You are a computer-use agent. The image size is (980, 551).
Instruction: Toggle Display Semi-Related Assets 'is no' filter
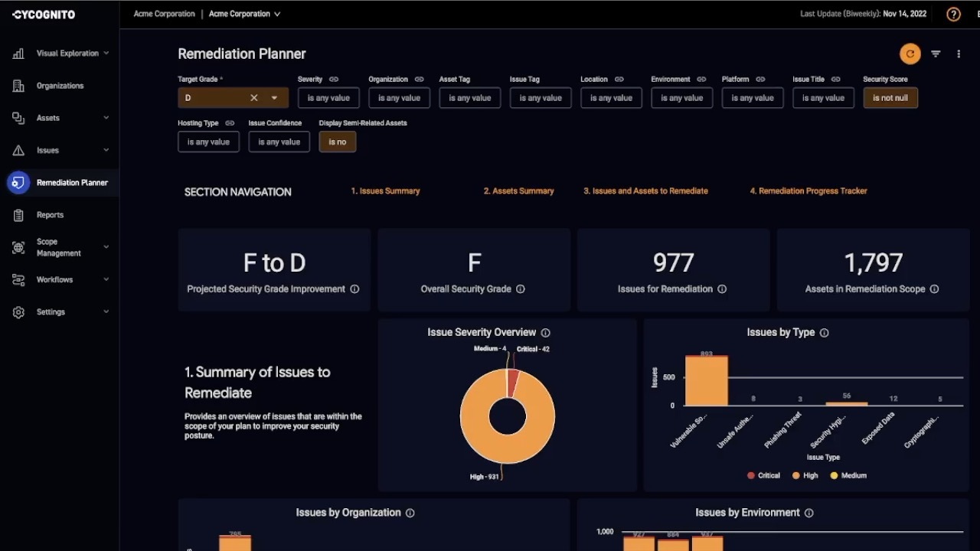(337, 142)
